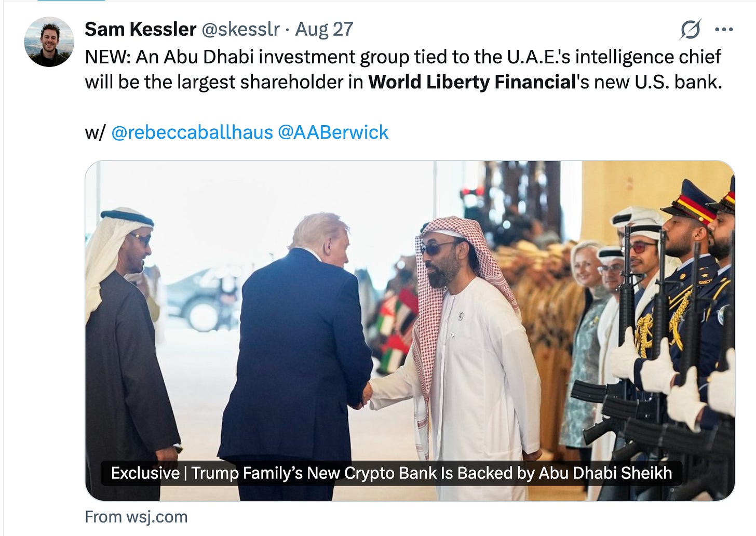Click the honor guard soldiers in photo

(675, 332)
